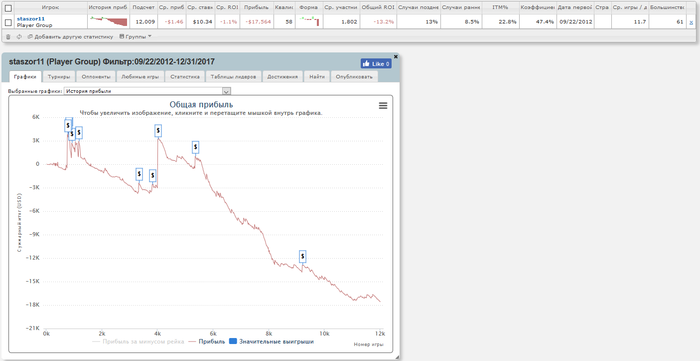Sort by the 'Игрок' column header
The height and width of the screenshot is (361, 700).
(50, 8)
